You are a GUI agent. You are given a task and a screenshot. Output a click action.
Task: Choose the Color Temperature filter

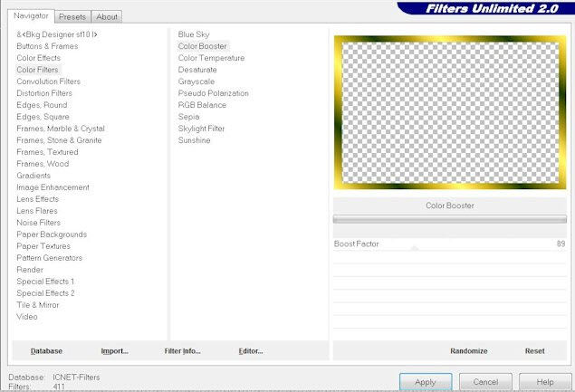211,58
